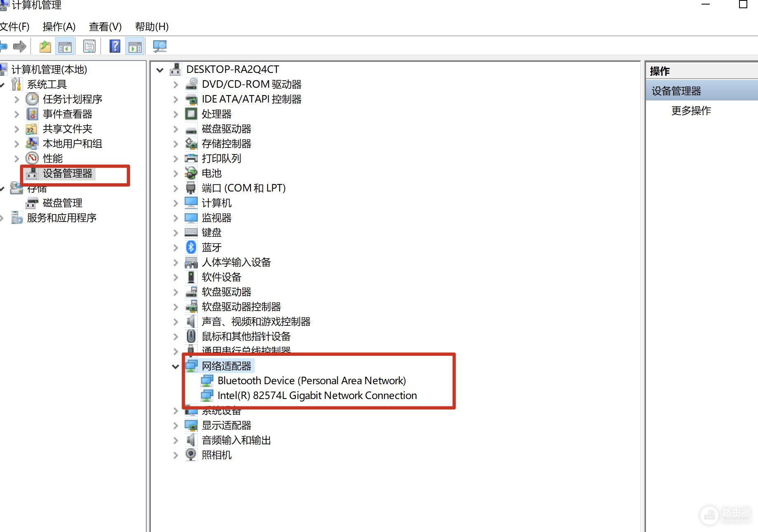This screenshot has width=758, height=532.
Task: Select 系统工具 in the left tree
Action: coord(47,84)
